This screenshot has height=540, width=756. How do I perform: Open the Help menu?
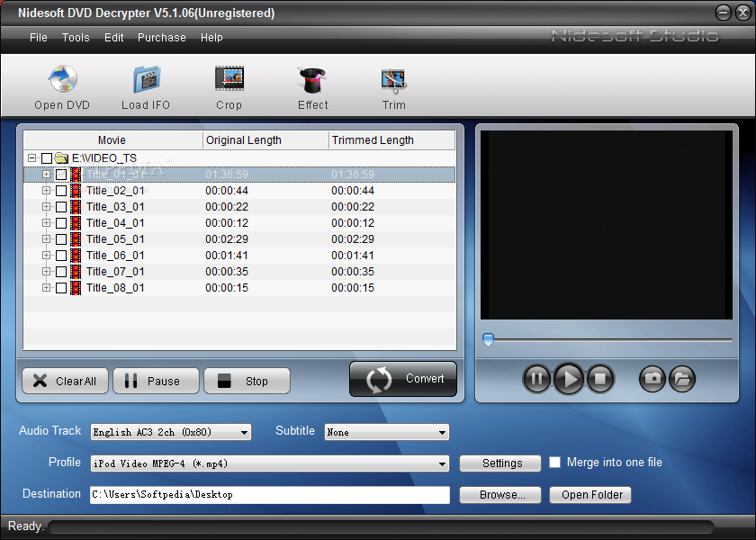pos(211,38)
